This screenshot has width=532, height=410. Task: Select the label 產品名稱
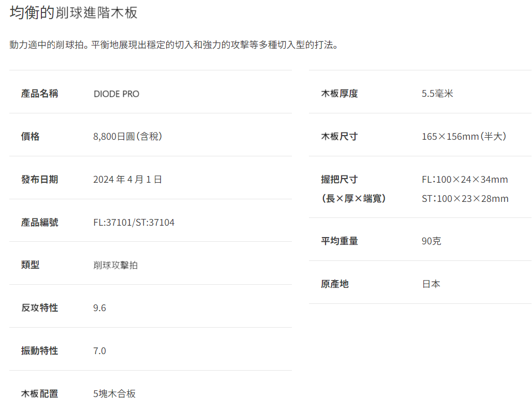[x=39, y=93]
